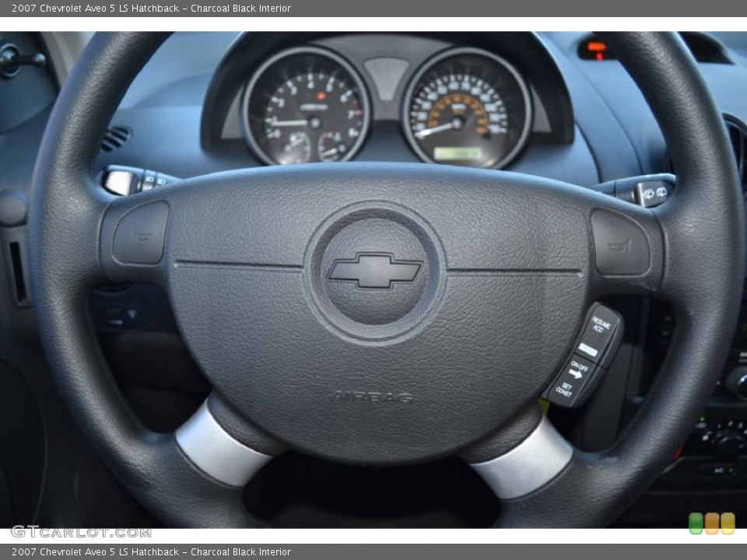Click the bottom caption title text

pyautogui.click(x=151, y=552)
